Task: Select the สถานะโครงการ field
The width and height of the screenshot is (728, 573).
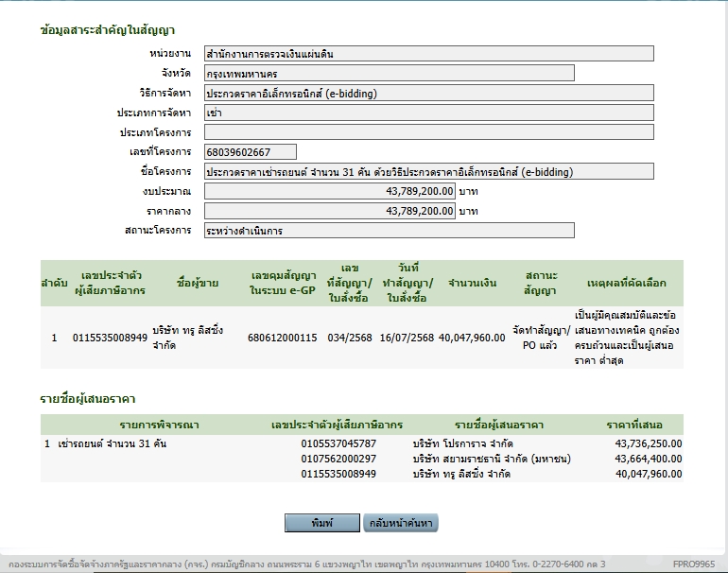Action: (389, 231)
